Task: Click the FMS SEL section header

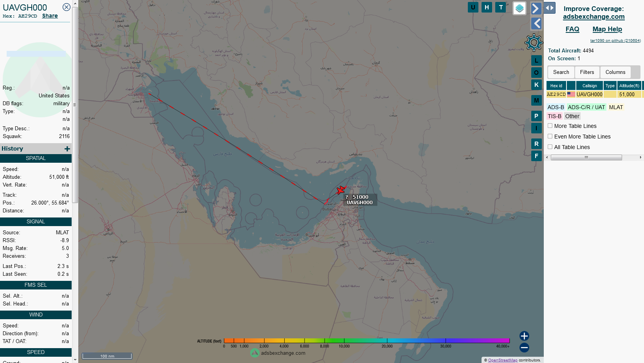Action: (36, 285)
